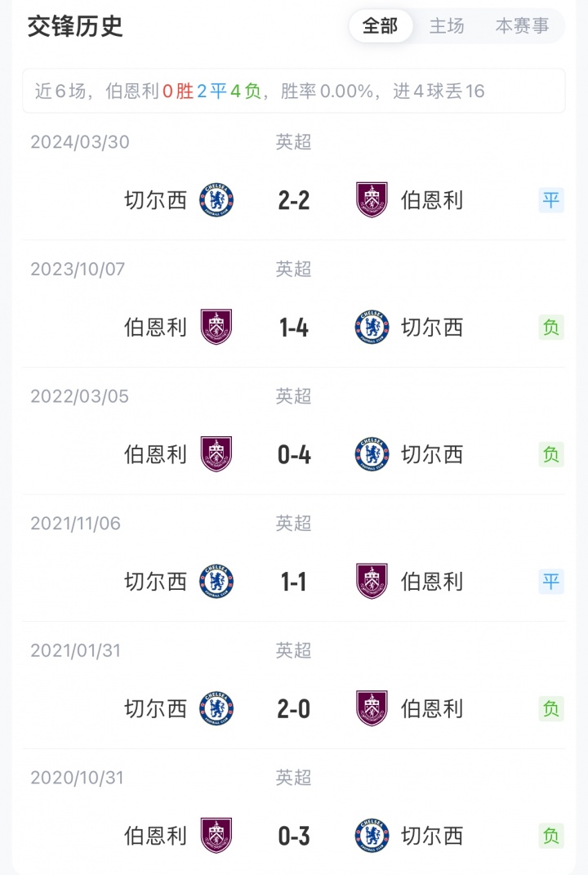Screen dimensions: 588x875
Task: Click Chelsea crest in 2020/10/31 match
Action: (x=372, y=836)
